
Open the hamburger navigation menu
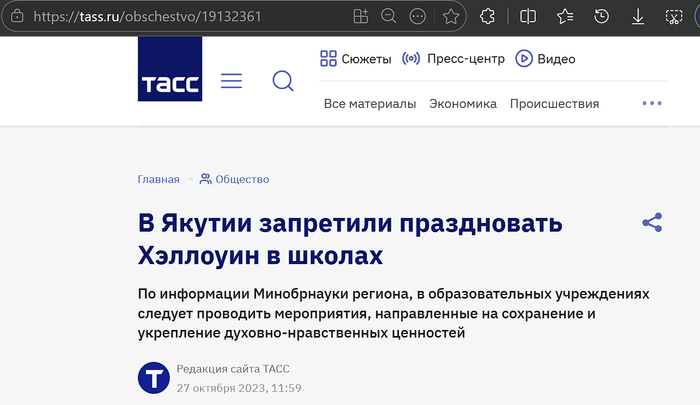[231, 81]
